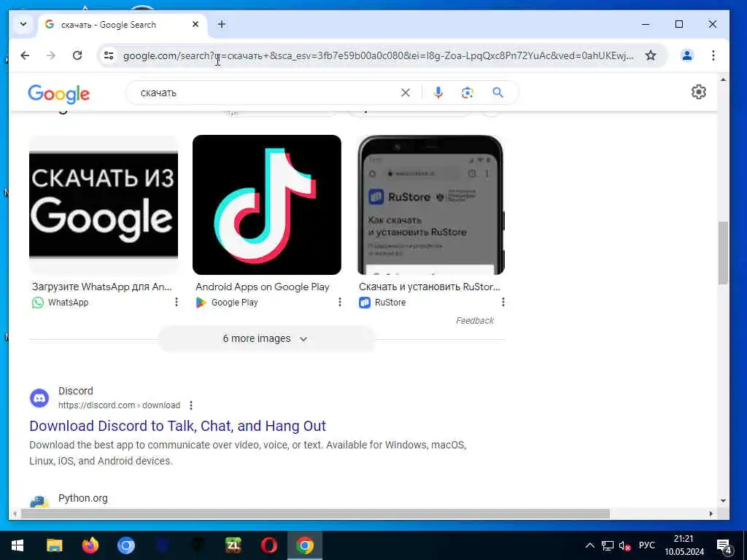Image resolution: width=747 pixels, height=560 pixels.
Task: Switch keyboard language РУС indicator
Action: point(646,545)
